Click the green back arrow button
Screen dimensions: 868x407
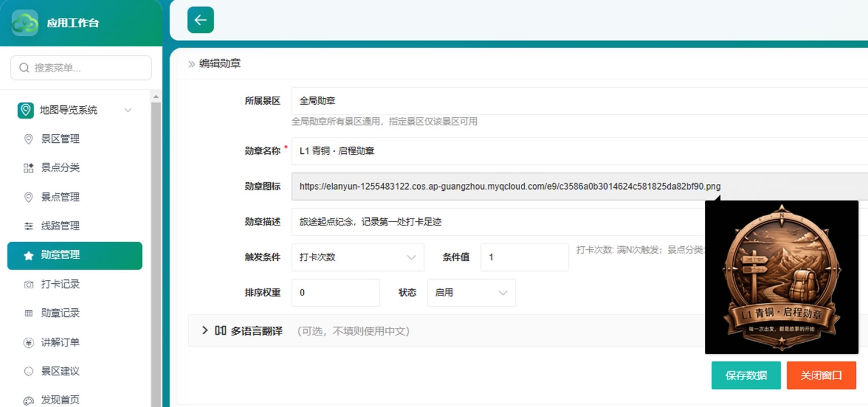201,20
